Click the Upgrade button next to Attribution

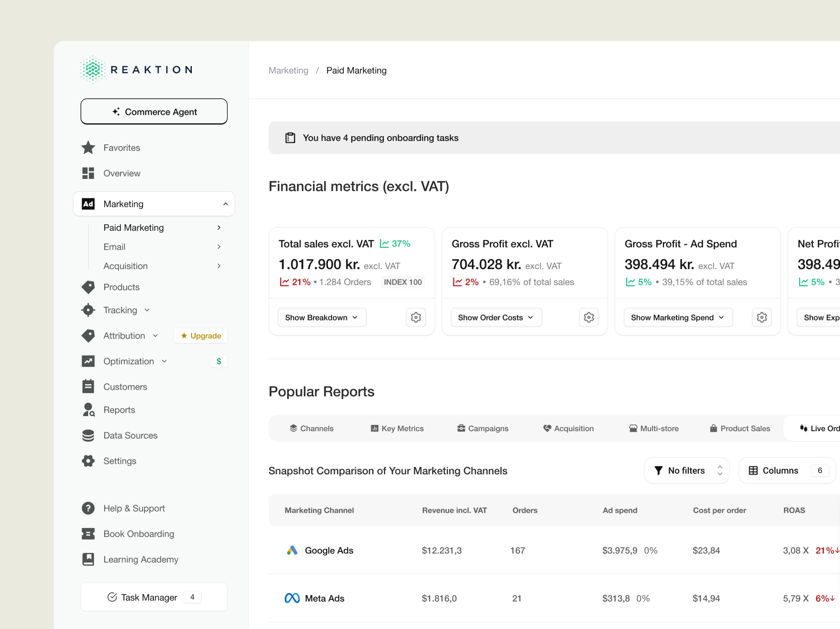201,335
